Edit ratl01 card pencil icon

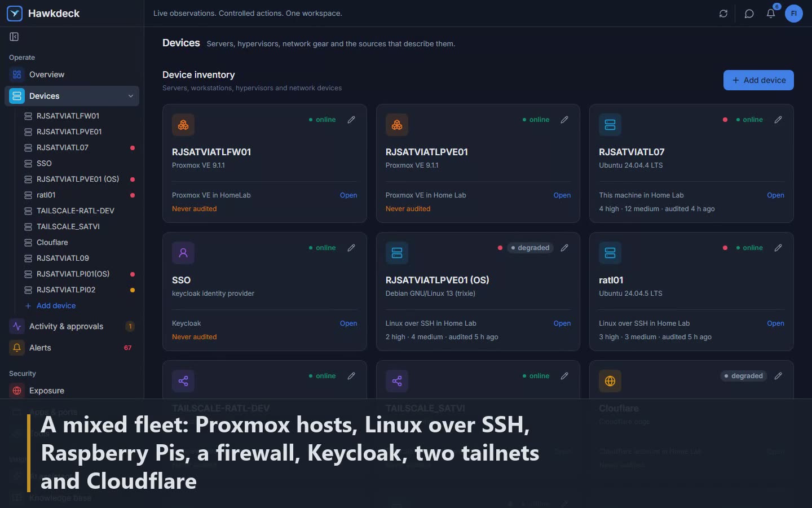pyautogui.click(x=778, y=248)
